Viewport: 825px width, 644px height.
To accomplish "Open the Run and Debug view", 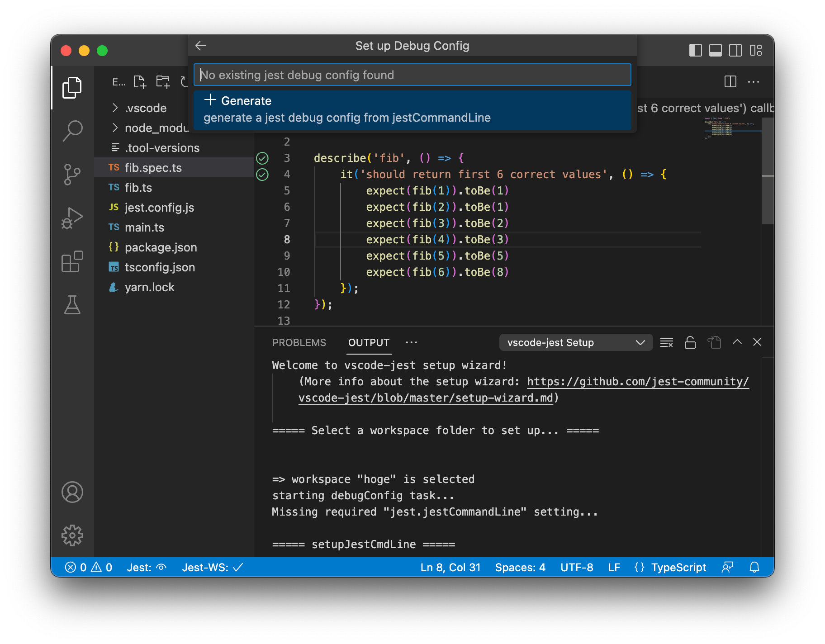I will point(72,218).
